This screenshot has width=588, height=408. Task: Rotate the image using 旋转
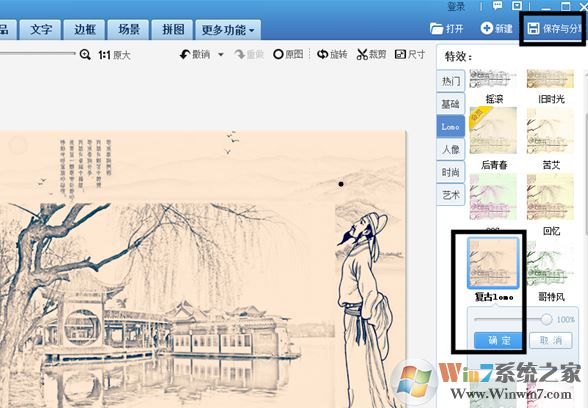[332, 55]
